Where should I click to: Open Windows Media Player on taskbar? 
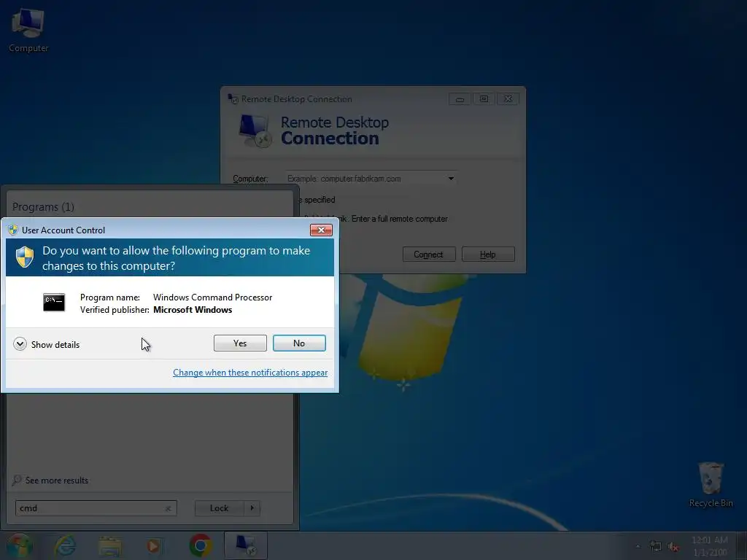pyautogui.click(x=153, y=546)
